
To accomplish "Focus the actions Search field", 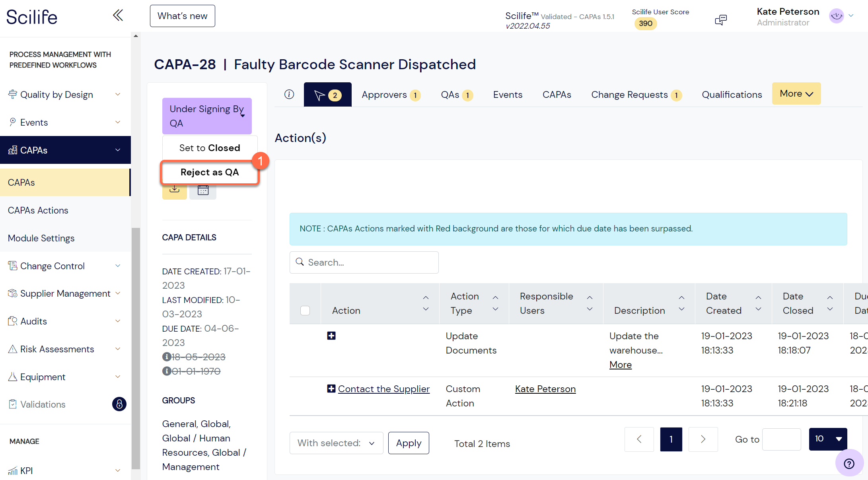I will tap(364, 262).
